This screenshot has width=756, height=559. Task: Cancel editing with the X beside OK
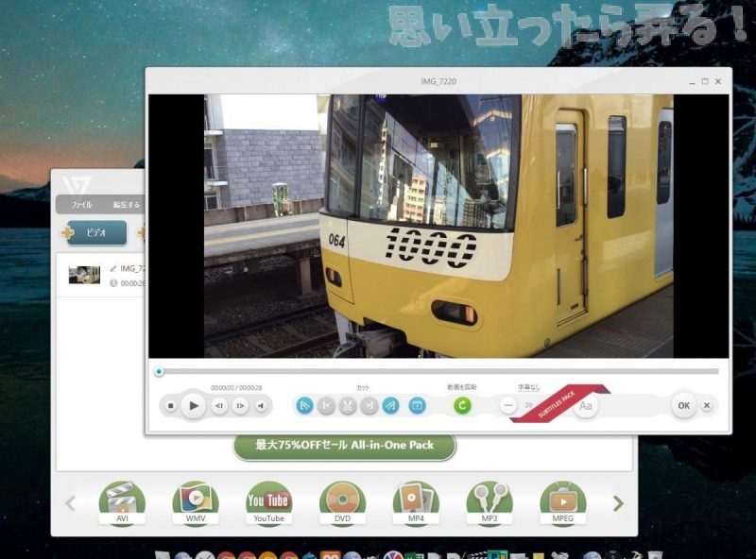point(706,406)
